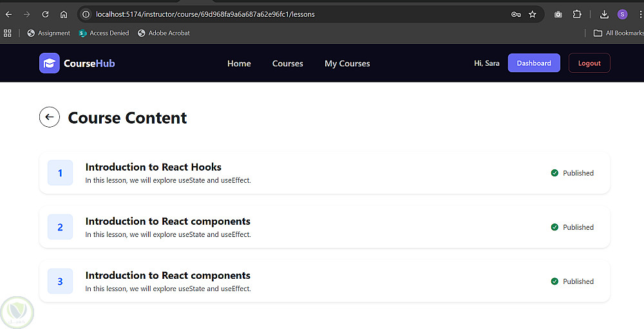
Task: Reload the page with the browser refresh icon
Action: pos(45,14)
